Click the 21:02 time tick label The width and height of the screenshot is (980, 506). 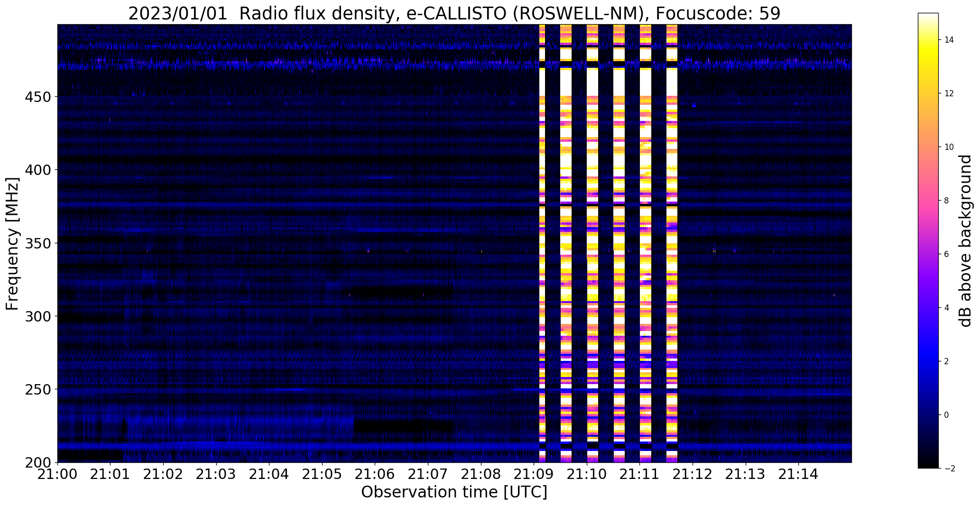(x=164, y=474)
